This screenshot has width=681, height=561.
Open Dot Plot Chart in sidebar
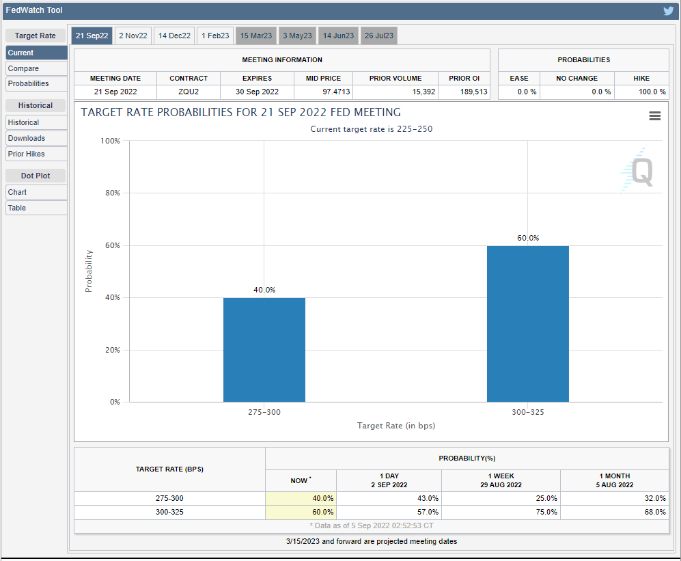coord(36,192)
